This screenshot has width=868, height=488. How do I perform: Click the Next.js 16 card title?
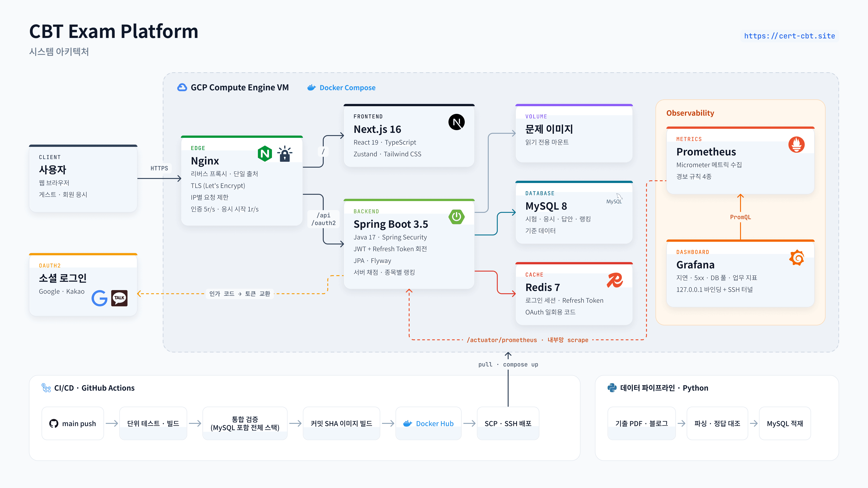tap(377, 129)
